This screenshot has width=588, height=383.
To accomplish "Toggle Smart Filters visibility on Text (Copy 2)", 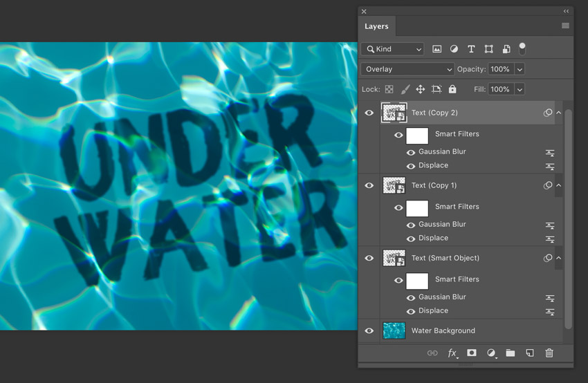I will [x=398, y=135].
